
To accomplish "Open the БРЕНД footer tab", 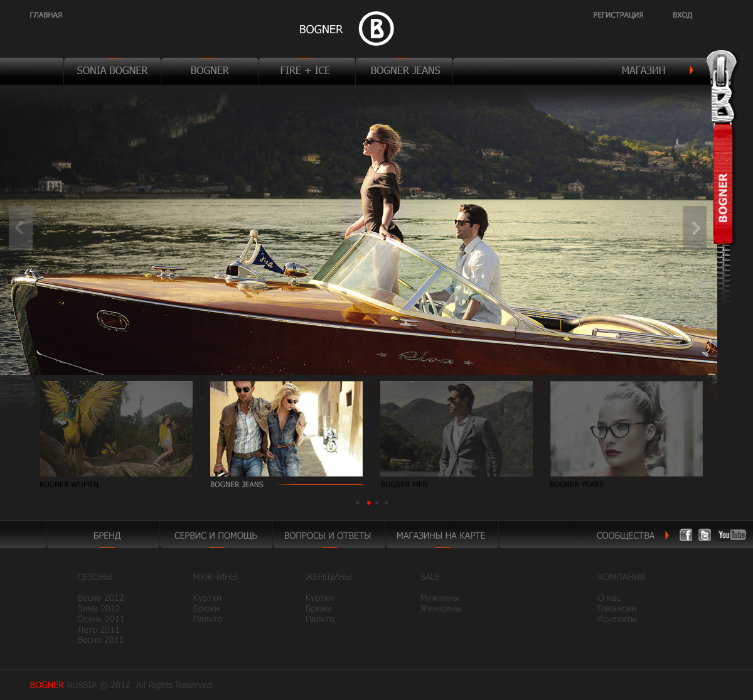I will [x=104, y=535].
